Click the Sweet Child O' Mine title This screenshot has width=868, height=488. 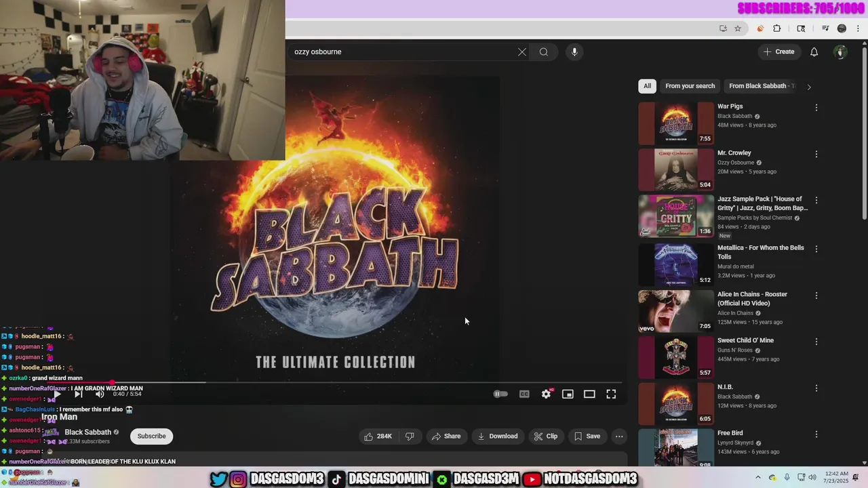tap(745, 340)
